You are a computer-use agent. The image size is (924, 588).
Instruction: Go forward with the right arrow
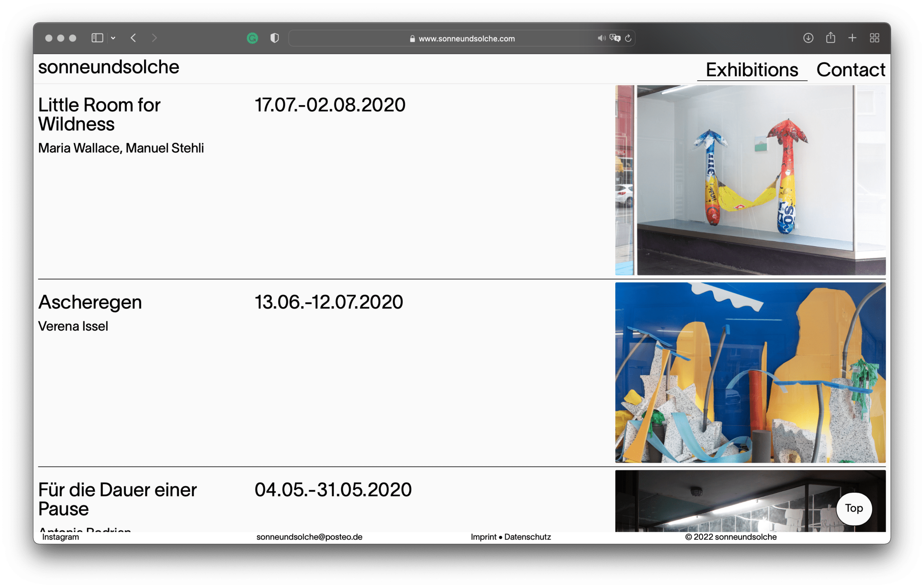pyautogui.click(x=154, y=38)
